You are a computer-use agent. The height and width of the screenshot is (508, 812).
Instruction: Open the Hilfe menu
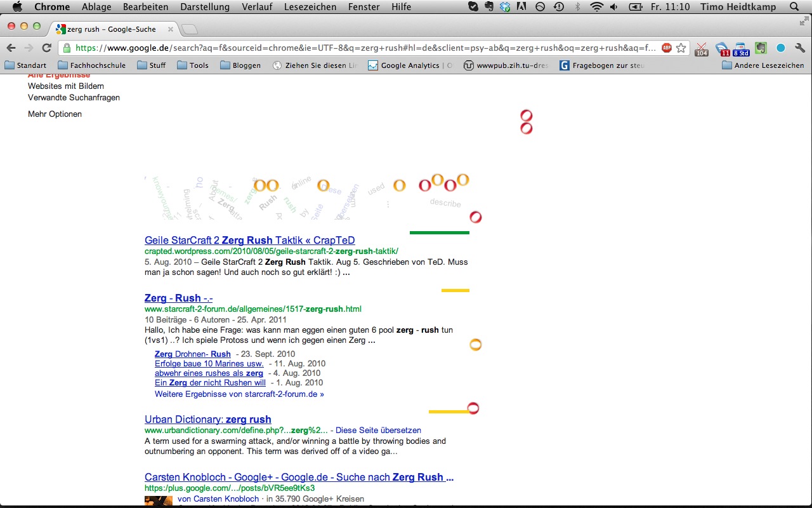click(402, 7)
